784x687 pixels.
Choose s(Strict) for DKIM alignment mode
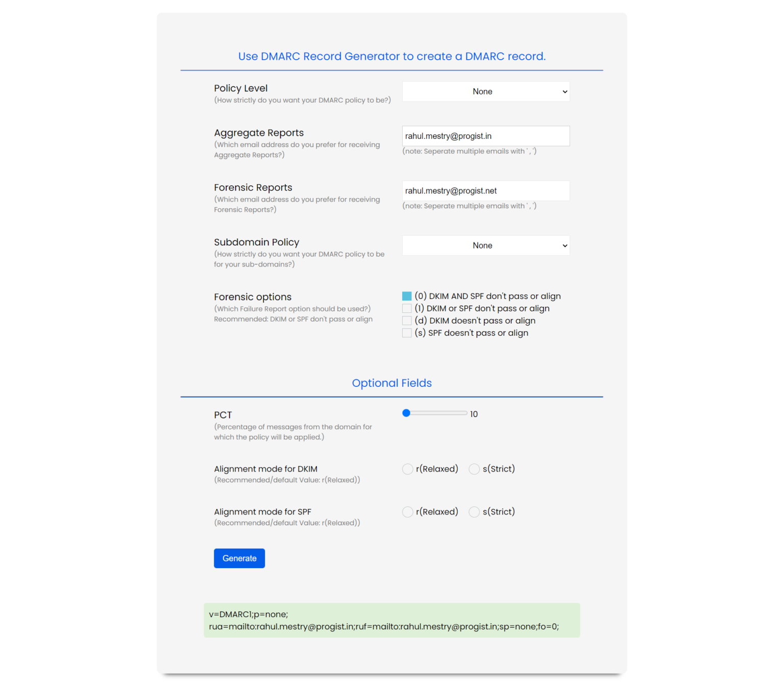tap(474, 469)
